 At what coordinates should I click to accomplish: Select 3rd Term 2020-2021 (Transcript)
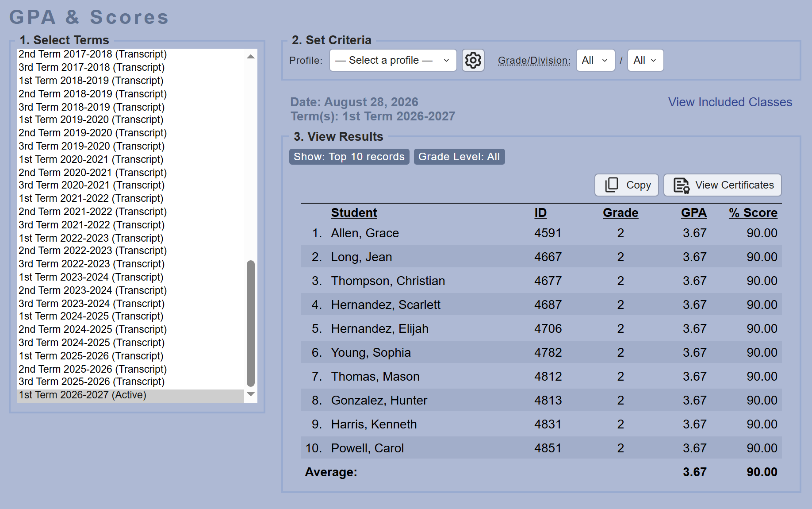130,185
